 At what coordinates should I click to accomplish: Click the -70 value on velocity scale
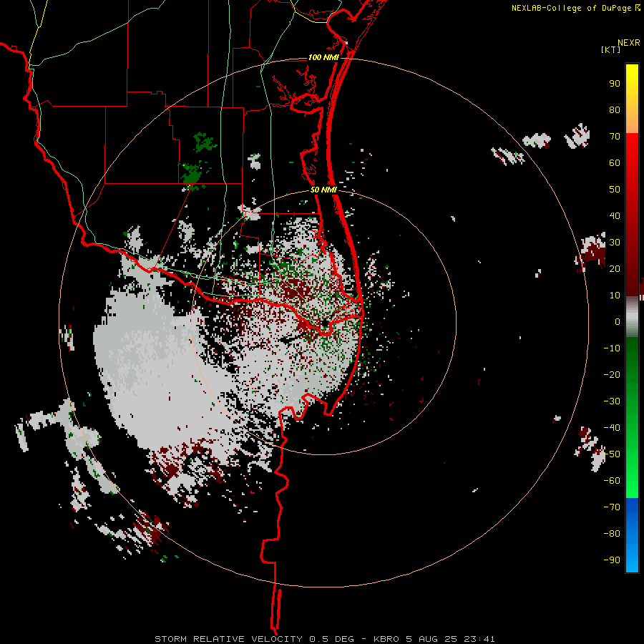coord(612,507)
